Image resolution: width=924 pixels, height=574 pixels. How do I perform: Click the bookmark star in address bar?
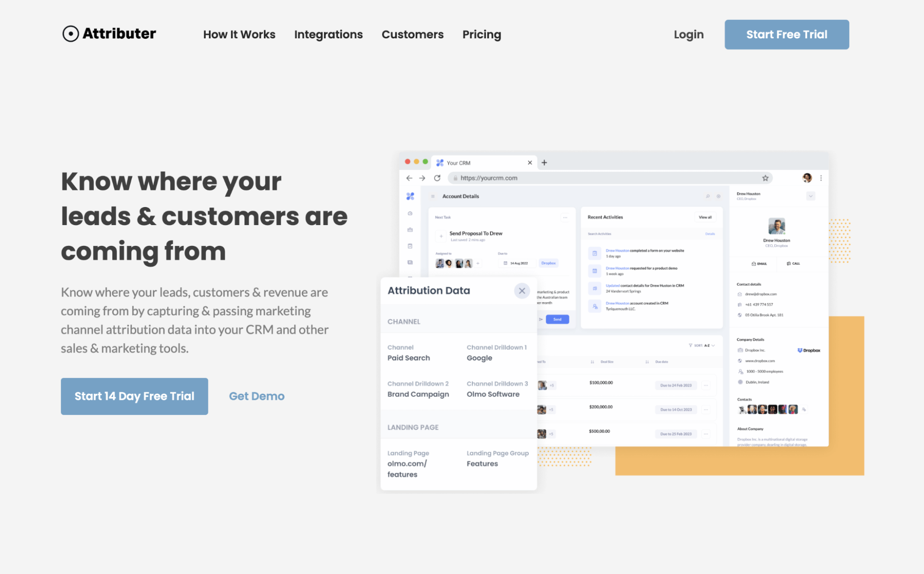[765, 178]
